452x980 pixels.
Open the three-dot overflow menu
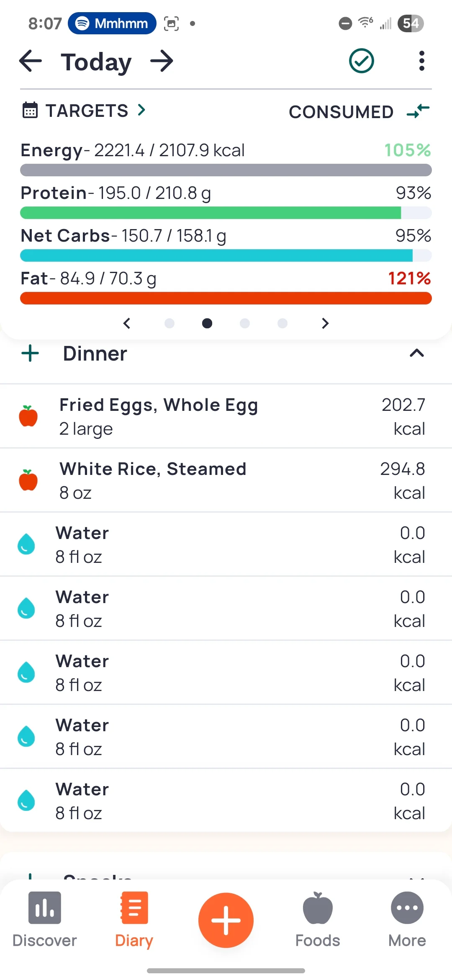click(421, 61)
